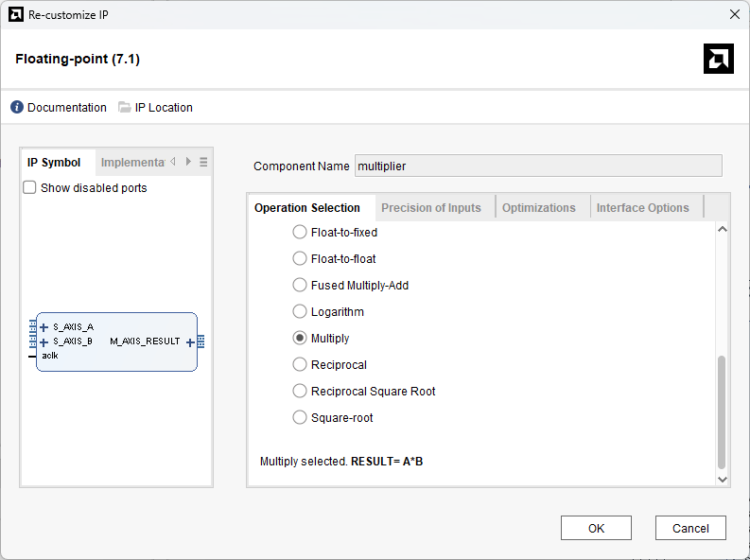
Task: Expand the S_AXIS_B port plus icon
Action: click(x=44, y=341)
